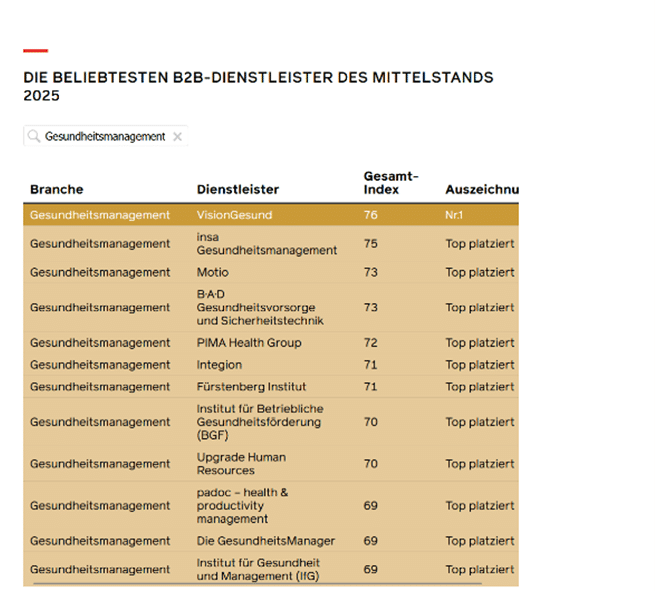
Task: Click Top platziert in the Integion row
Action: point(480,365)
